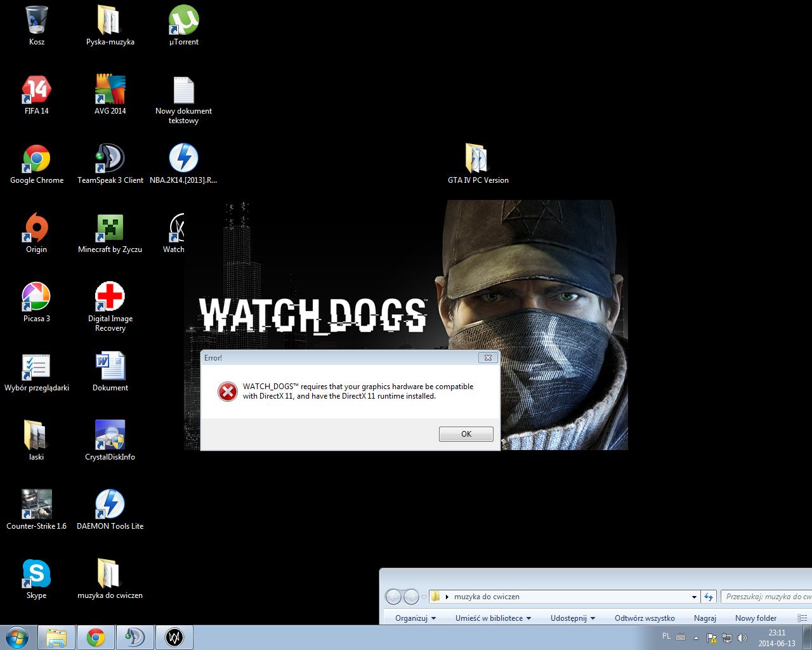Select the TeamSpeak 3 Client desktop shortcut
This screenshot has height=650, width=812.
point(110,164)
